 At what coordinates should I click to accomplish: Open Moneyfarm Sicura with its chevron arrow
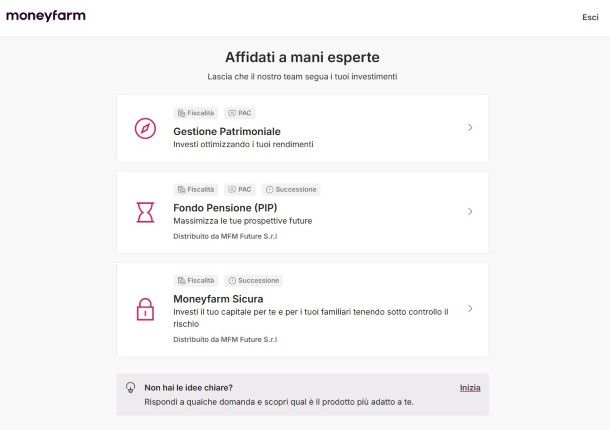pyautogui.click(x=470, y=308)
